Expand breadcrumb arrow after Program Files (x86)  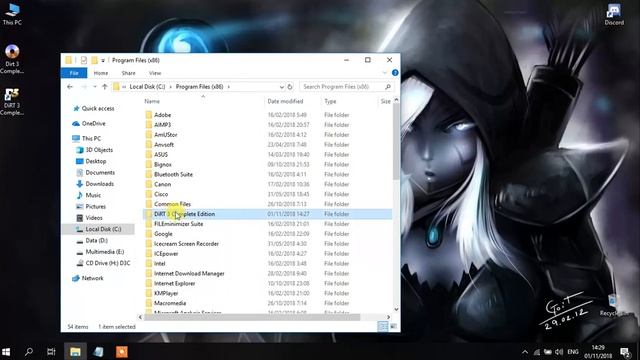tap(228, 87)
